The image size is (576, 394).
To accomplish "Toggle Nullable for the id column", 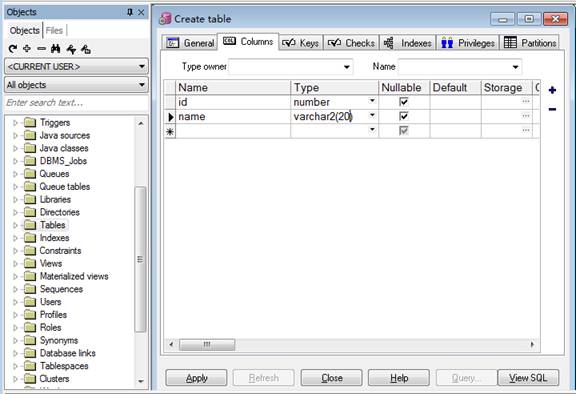I will tap(404, 102).
